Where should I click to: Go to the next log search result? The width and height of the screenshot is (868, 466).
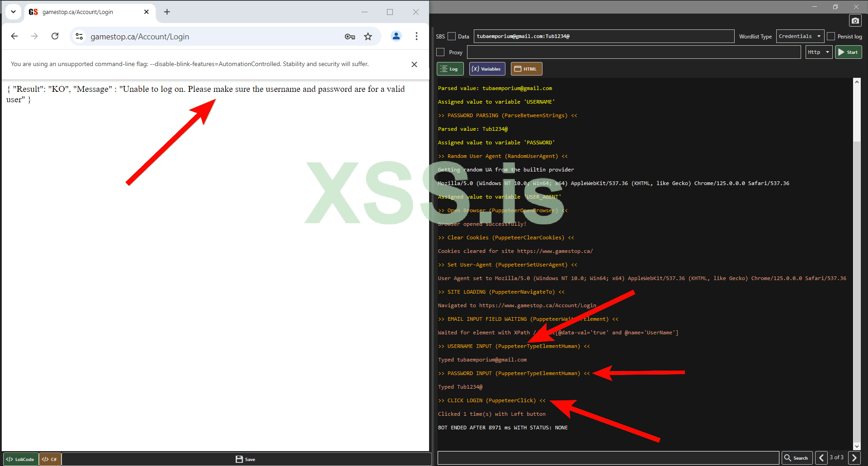tap(854, 458)
